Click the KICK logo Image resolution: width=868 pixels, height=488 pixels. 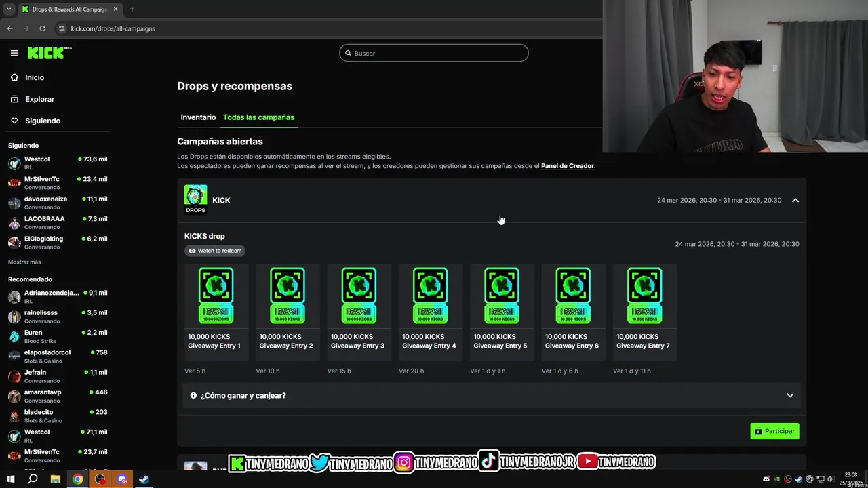click(x=50, y=53)
